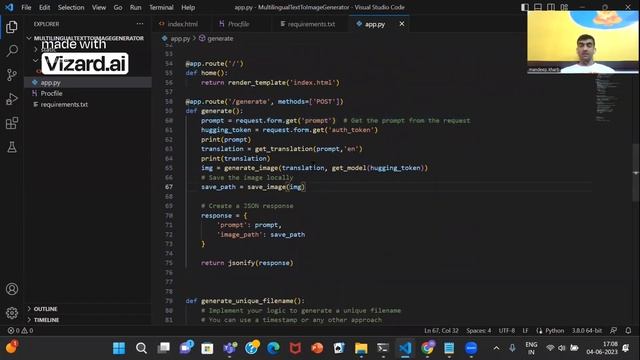Open Explorer more actions ellipsis
The image size is (640, 360).
coord(140,24)
